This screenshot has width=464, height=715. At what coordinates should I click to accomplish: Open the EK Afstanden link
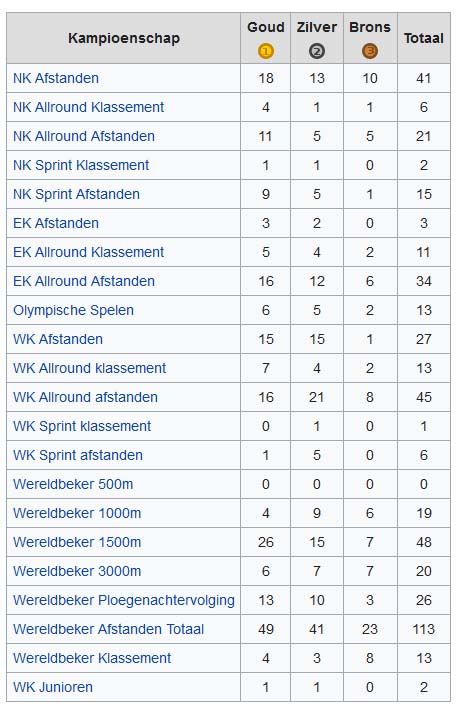point(56,223)
